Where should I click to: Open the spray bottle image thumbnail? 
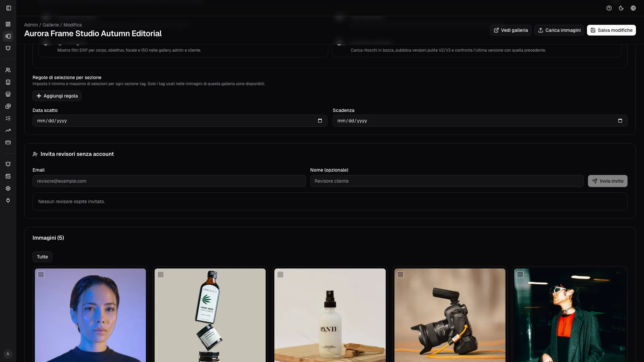point(330,315)
